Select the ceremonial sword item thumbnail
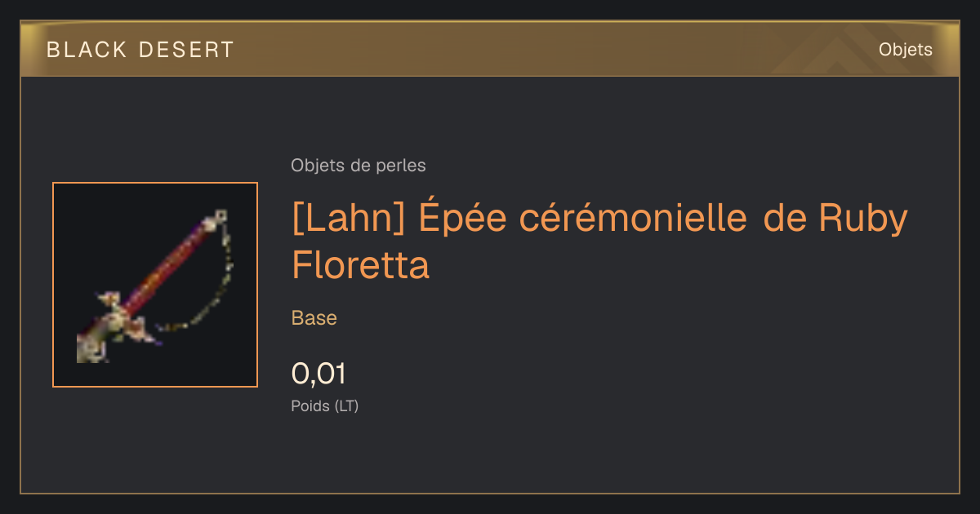Image resolution: width=980 pixels, height=514 pixels. (155, 285)
